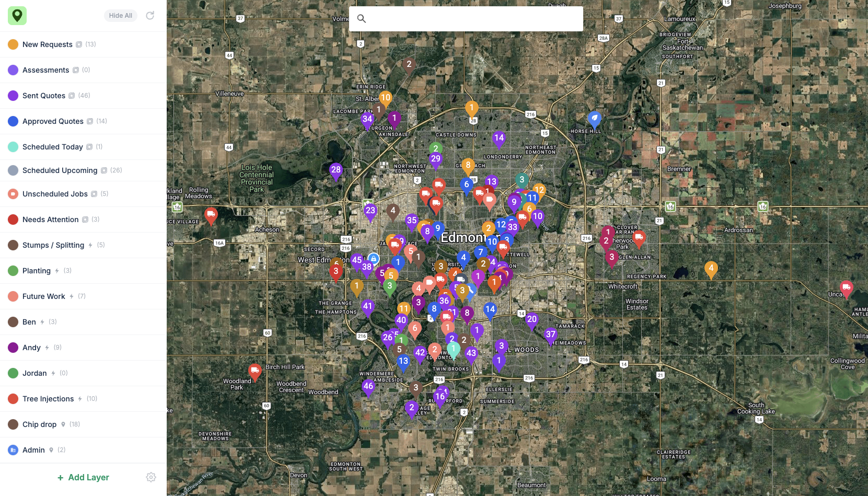Viewport: 868px width, 496px height.
Task: Toggle the Scheduled Today teal layer circle
Action: pos(13,147)
